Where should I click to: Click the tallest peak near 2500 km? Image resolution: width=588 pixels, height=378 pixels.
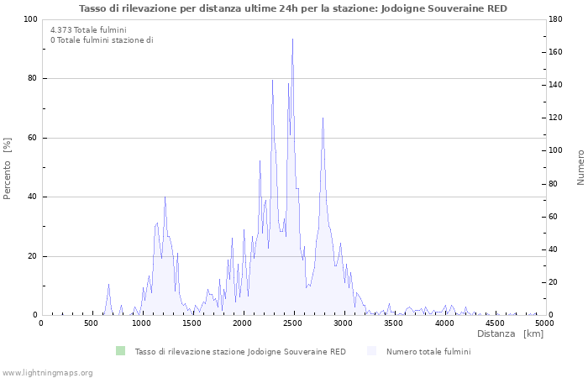point(292,39)
